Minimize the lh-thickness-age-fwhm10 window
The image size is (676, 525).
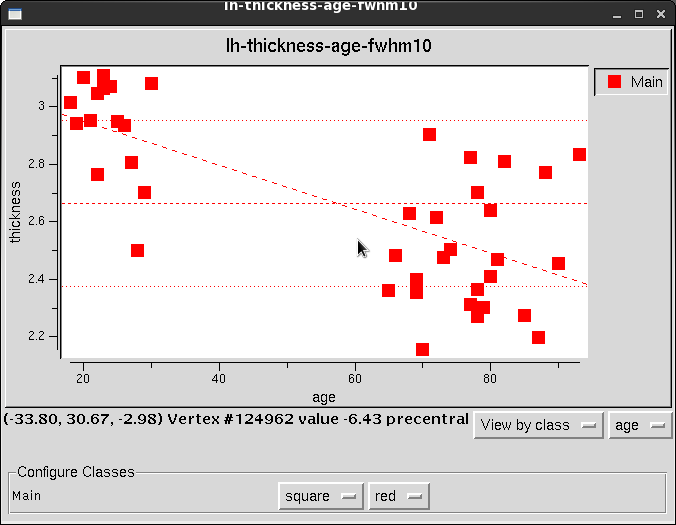(613, 13)
